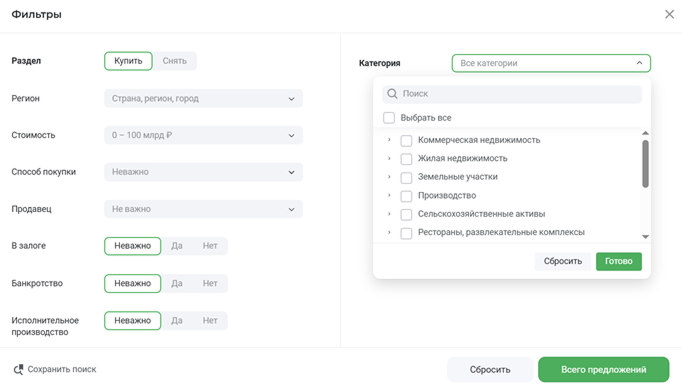Set В залоге to Да
Viewport: 682px width, 391px height.
click(177, 246)
